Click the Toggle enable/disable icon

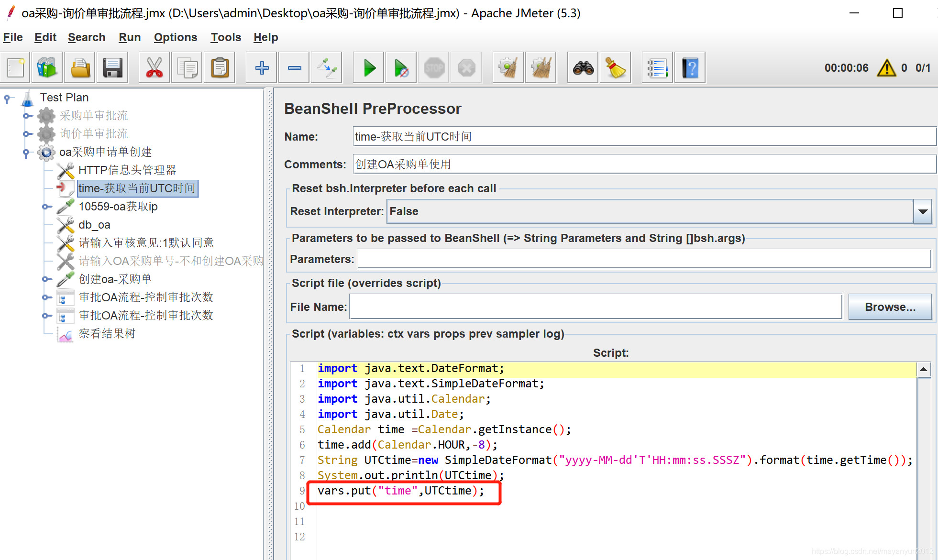[x=327, y=68]
